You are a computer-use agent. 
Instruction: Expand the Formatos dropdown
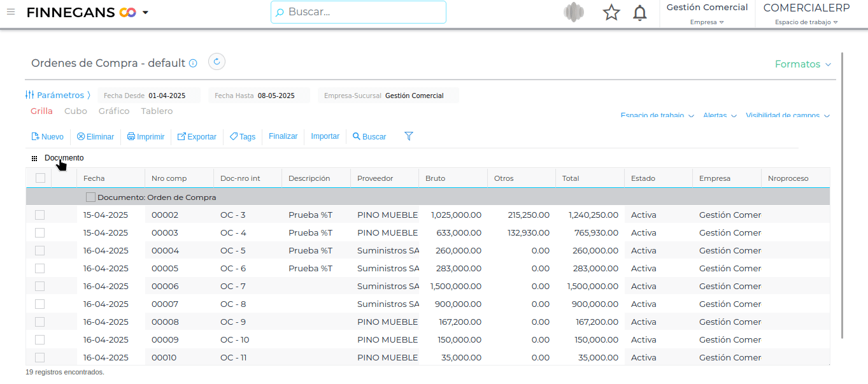click(802, 64)
